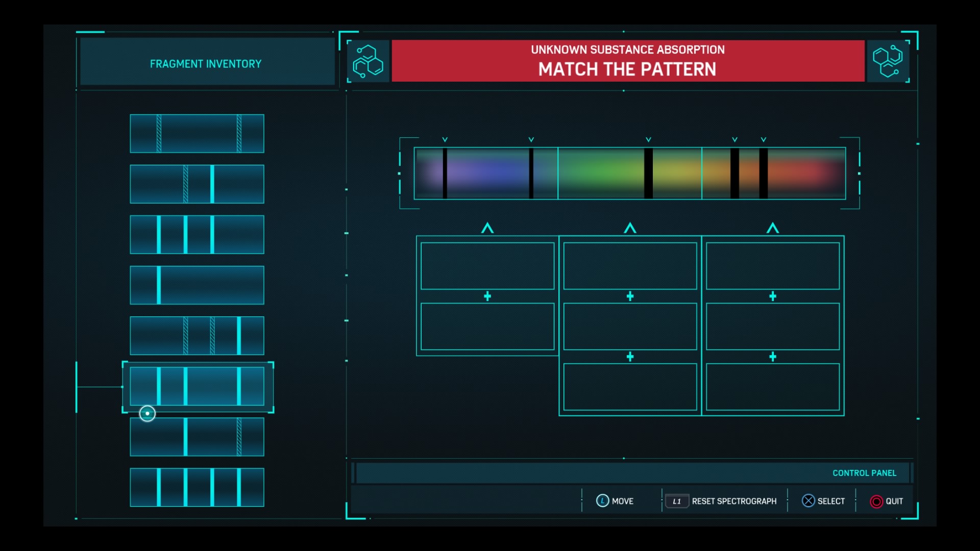Image resolution: width=980 pixels, height=551 pixels.
Task: Click the MATCH THE PATTERN title
Action: click(627, 69)
